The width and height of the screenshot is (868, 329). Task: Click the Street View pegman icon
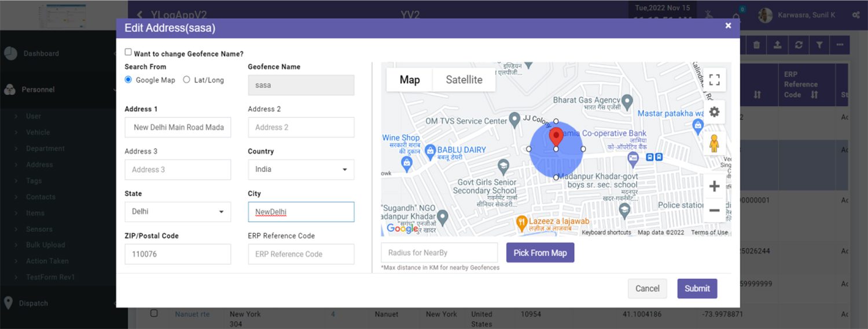click(715, 143)
